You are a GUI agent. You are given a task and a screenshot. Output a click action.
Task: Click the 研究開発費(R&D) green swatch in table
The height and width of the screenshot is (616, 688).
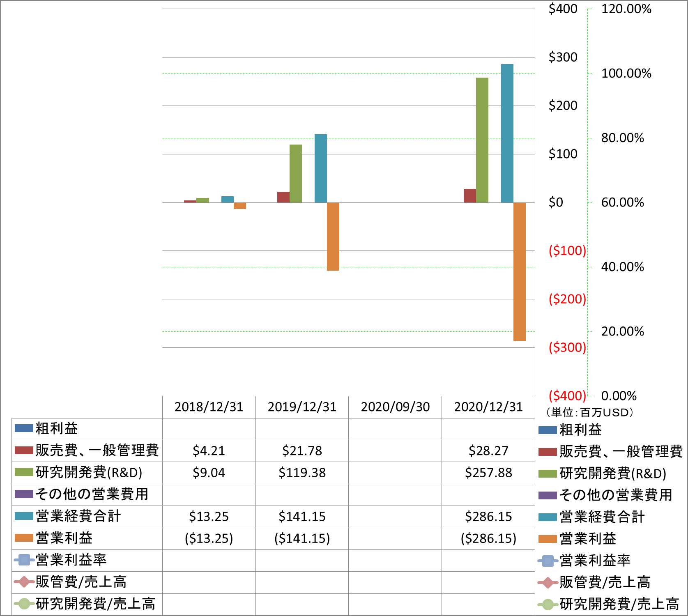(24, 472)
